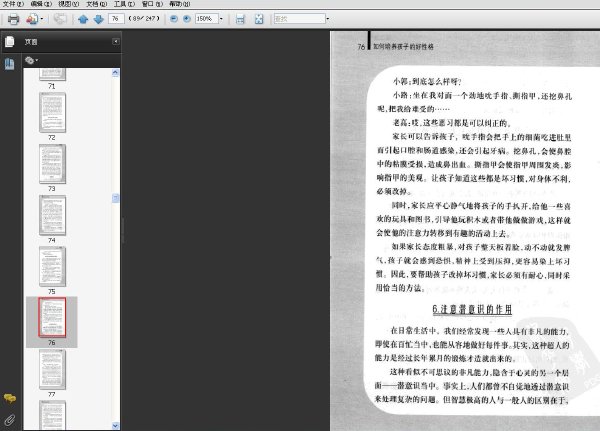Screen dimensions: 600x431
Task: Collapse the pages panel with arrow button
Action: click(x=116, y=41)
